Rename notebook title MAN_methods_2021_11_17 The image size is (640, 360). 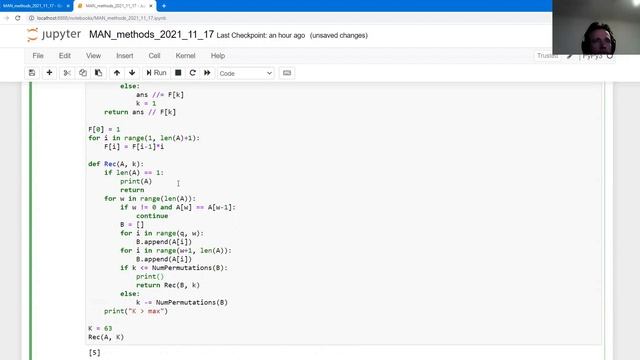151,35
